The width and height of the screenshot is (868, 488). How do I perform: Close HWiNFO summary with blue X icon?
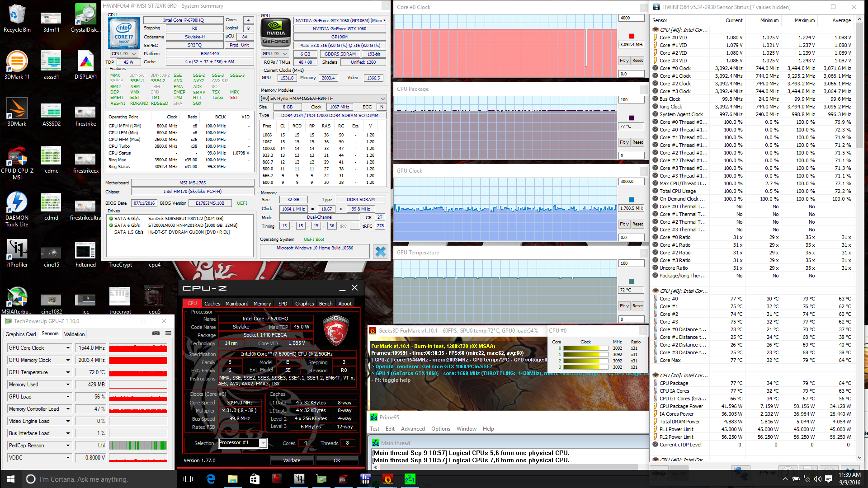tap(380, 251)
